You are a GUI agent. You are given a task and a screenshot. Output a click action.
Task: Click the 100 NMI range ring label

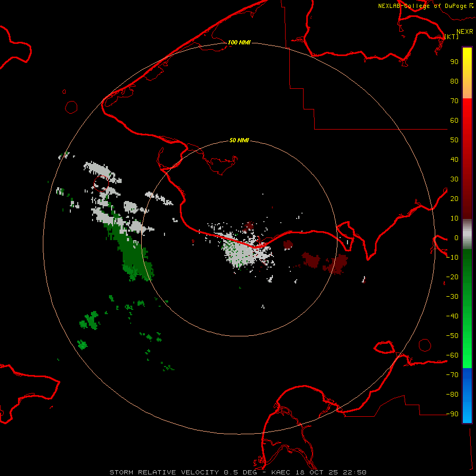[x=239, y=42]
